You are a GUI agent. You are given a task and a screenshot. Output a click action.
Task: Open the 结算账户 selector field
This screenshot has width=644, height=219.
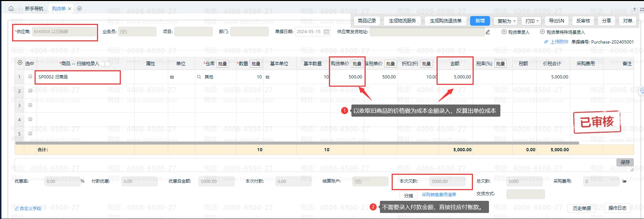pos(370,182)
